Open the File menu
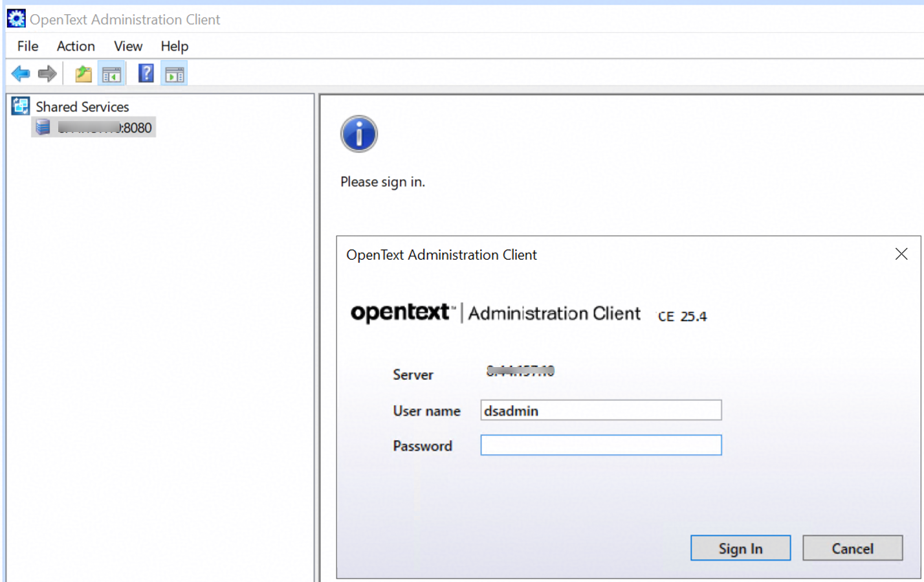Viewport: 924px width, 582px height. pyautogui.click(x=28, y=46)
